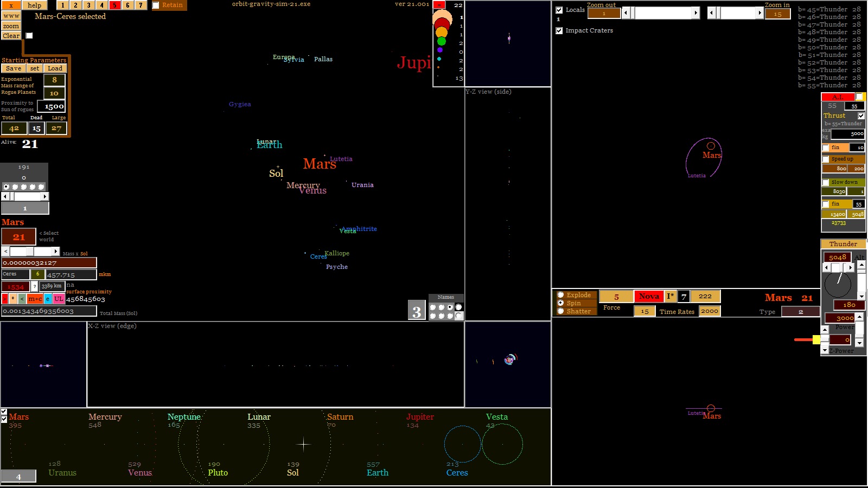Select the Explode radio option
Viewport: 868px width, 488px height.
pos(560,295)
